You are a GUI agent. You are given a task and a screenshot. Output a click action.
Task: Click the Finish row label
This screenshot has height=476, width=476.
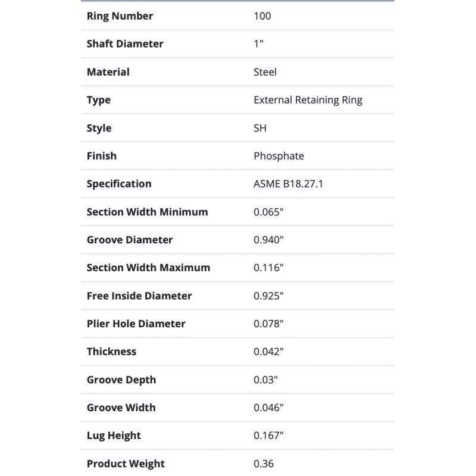[102, 156]
